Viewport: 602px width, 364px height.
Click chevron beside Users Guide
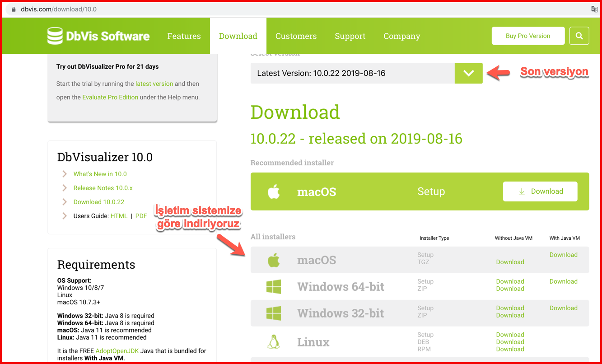(x=65, y=216)
